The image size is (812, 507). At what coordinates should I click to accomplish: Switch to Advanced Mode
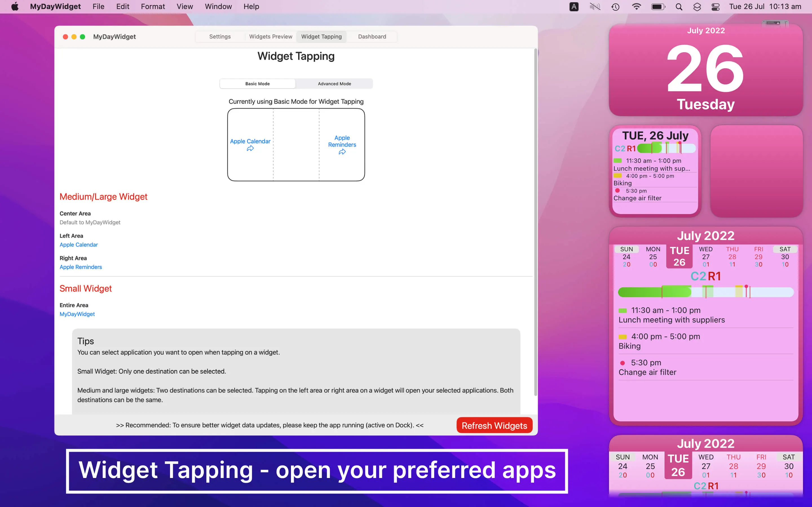pyautogui.click(x=334, y=84)
